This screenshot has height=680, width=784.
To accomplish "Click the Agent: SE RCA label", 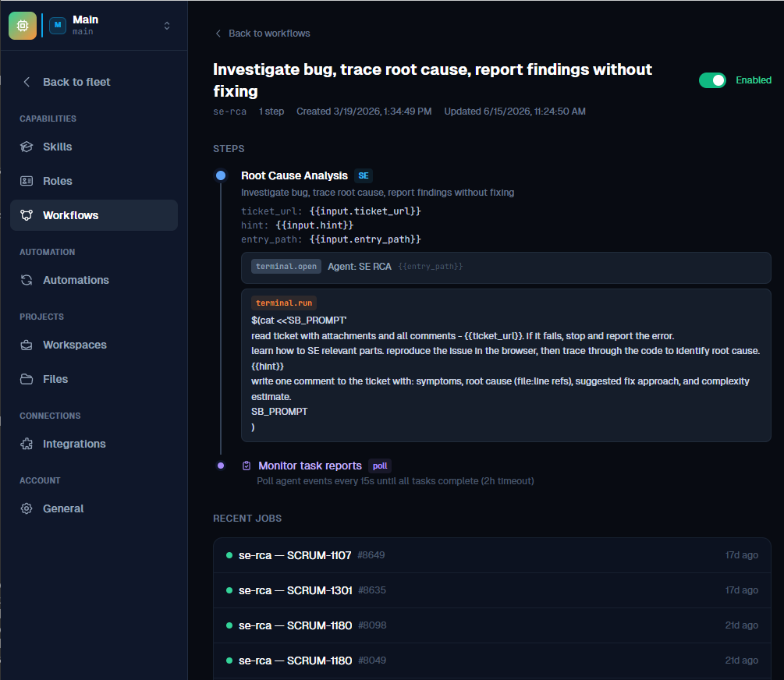I will click(360, 267).
